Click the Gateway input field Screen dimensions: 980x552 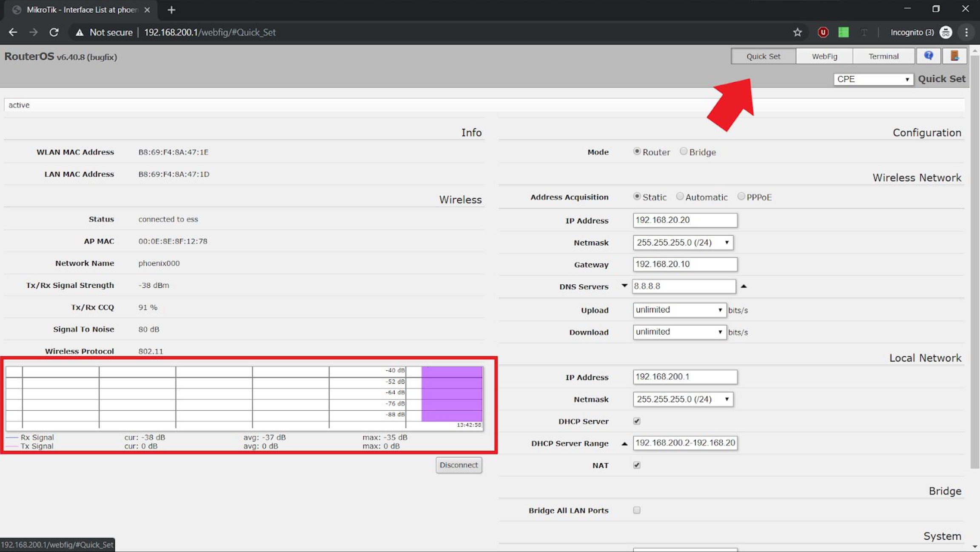click(x=685, y=264)
